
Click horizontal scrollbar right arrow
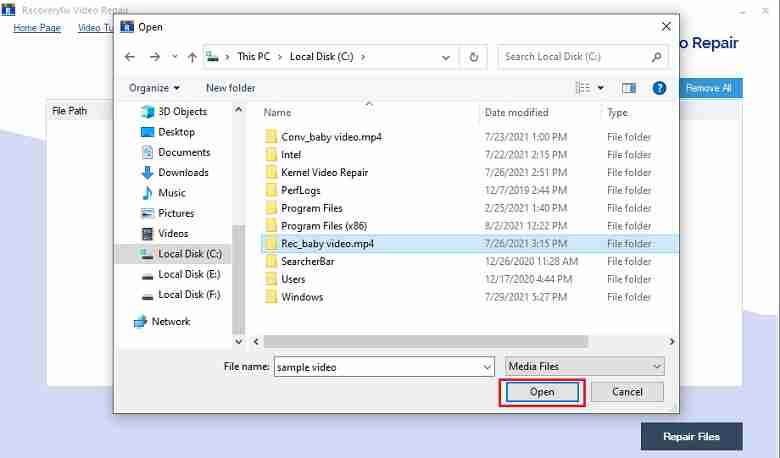(672, 342)
